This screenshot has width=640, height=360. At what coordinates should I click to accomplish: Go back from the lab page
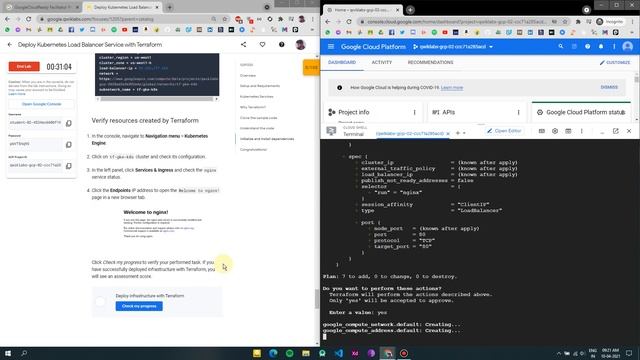(10, 44)
